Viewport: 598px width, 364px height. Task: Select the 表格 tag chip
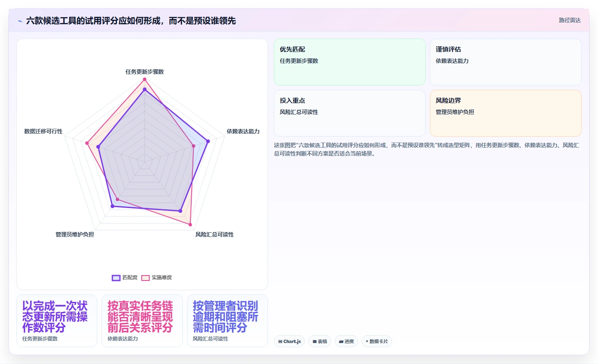point(320,341)
